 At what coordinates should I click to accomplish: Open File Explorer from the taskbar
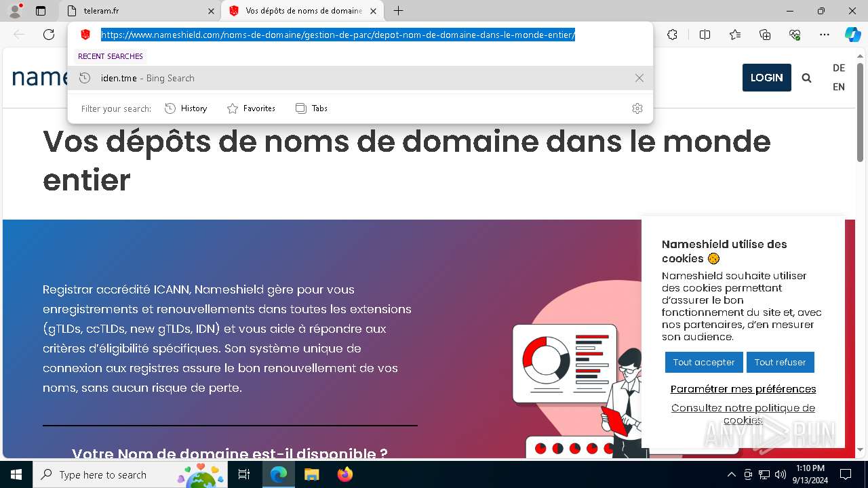311,474
